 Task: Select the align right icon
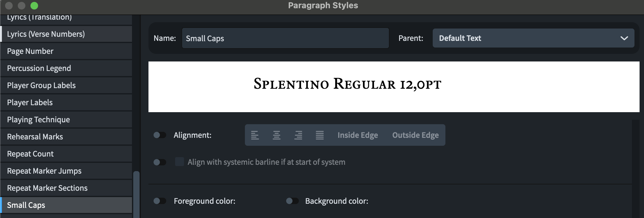click(298, 135)
